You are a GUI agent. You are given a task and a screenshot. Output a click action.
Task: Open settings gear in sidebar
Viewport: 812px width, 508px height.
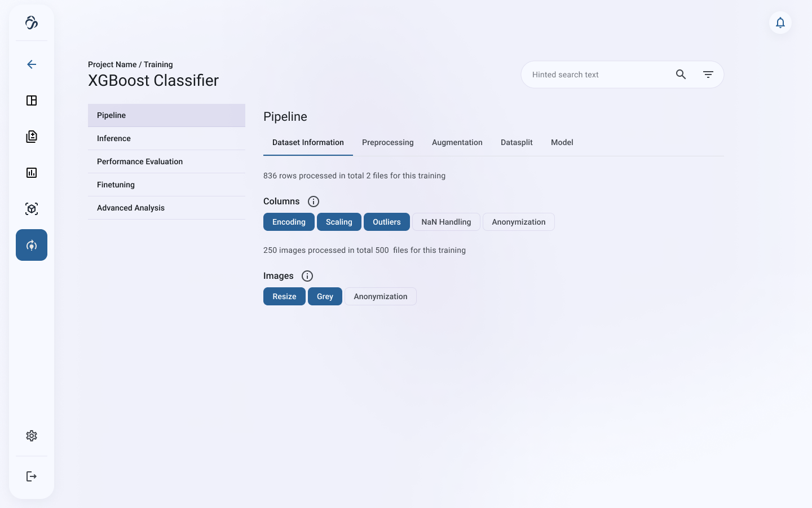click(32, 436)
